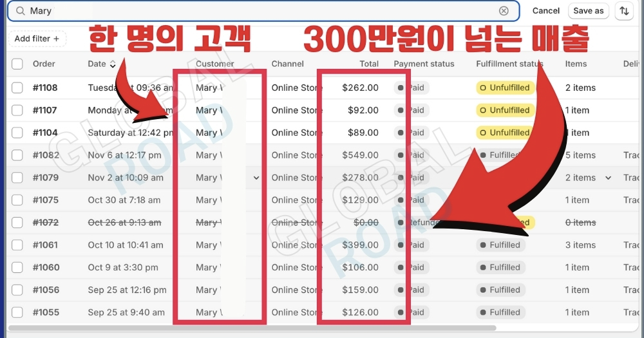The width and height of the screenshot is (644, 338).
Task: Expand the items chevron on order #1079
Action: coord(608,178)
